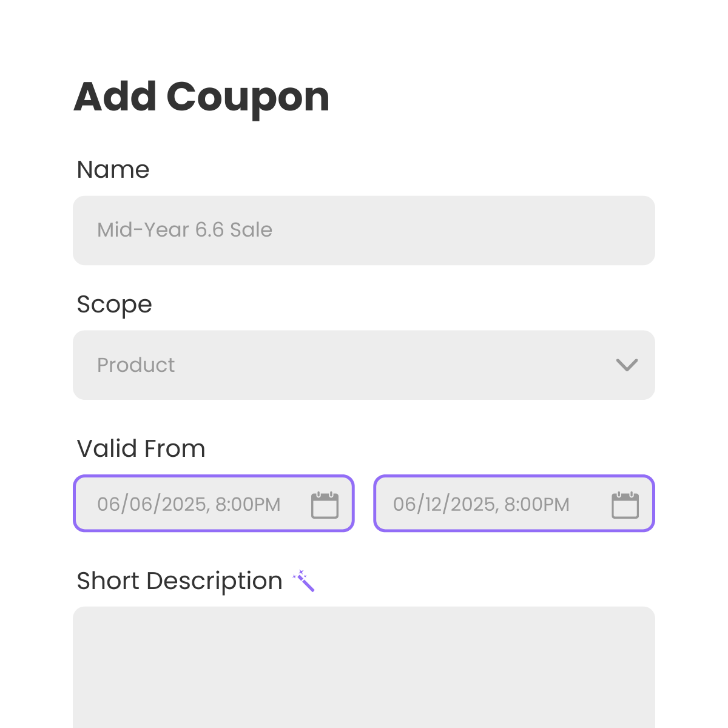Focus the Short Description text area
This screenshot has height=728, width=728.
pos(364,667)
